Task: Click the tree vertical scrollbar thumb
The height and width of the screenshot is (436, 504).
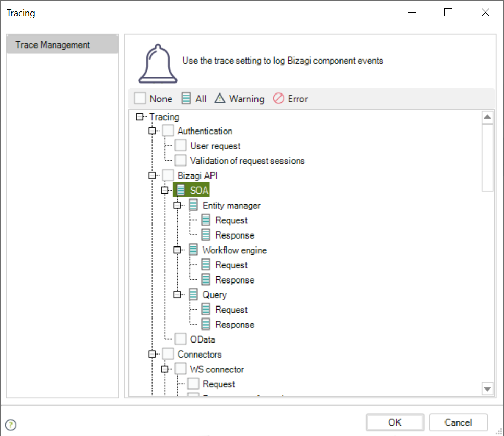Action: (487, 158)
